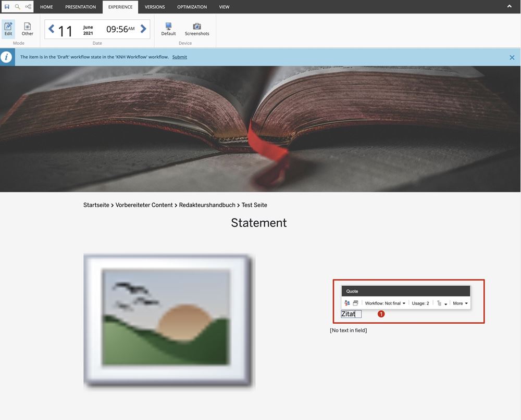The width and height of the screenshot is (521, 420).
Task: Advance date with right arrow
Action: 144,29
